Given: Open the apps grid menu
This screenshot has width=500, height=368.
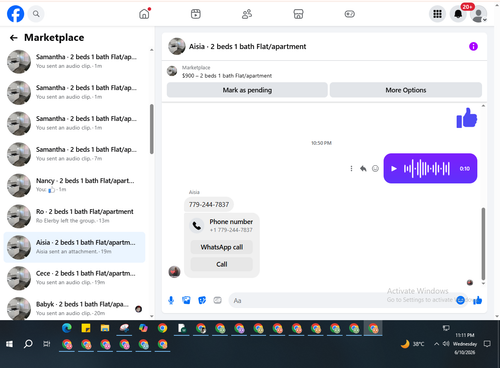Looking at the screenshot, I should tap(437, 14).
